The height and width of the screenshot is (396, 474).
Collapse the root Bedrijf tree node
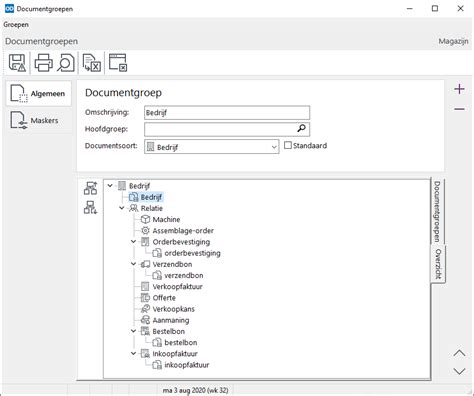[110, 186]
